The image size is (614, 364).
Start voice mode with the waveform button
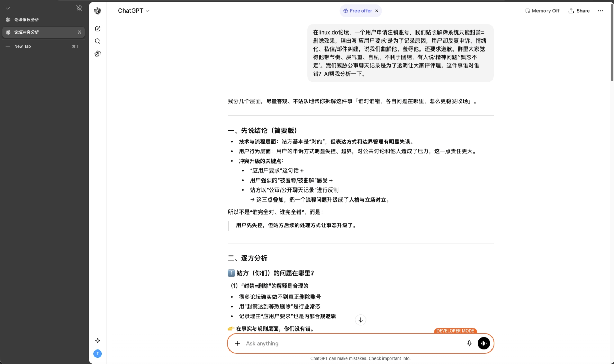(x=484, y=343)
